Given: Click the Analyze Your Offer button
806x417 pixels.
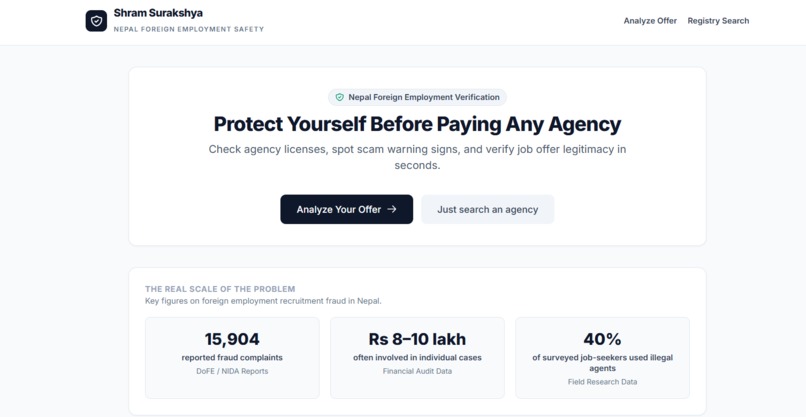Looking at the screenshot, I should 346,209.
